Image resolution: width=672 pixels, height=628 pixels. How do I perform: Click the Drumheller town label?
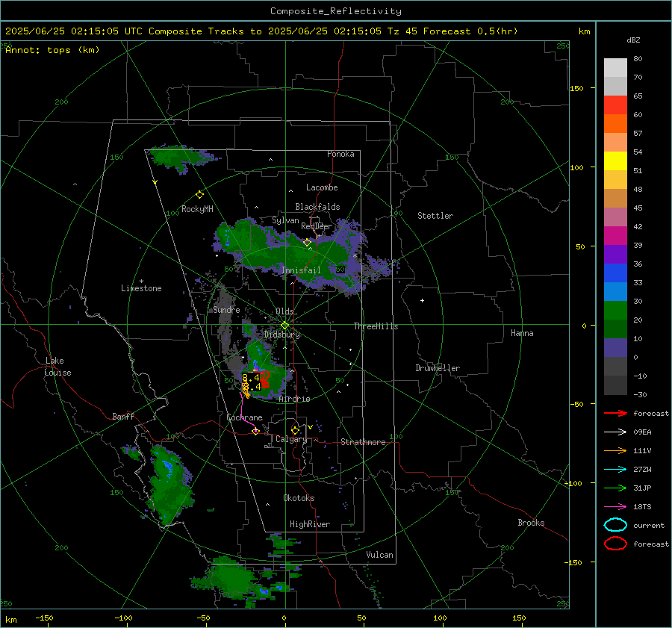[438, 368]
